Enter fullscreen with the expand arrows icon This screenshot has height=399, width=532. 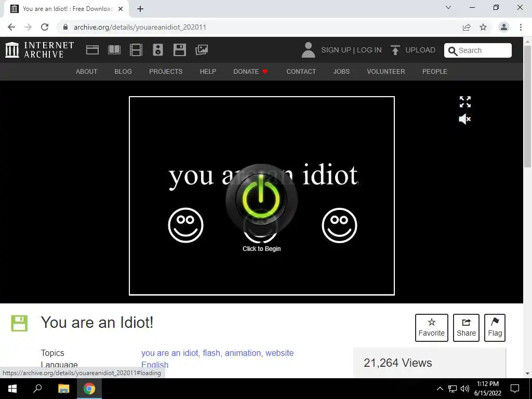pyautogui.click(x=465, y=101)
